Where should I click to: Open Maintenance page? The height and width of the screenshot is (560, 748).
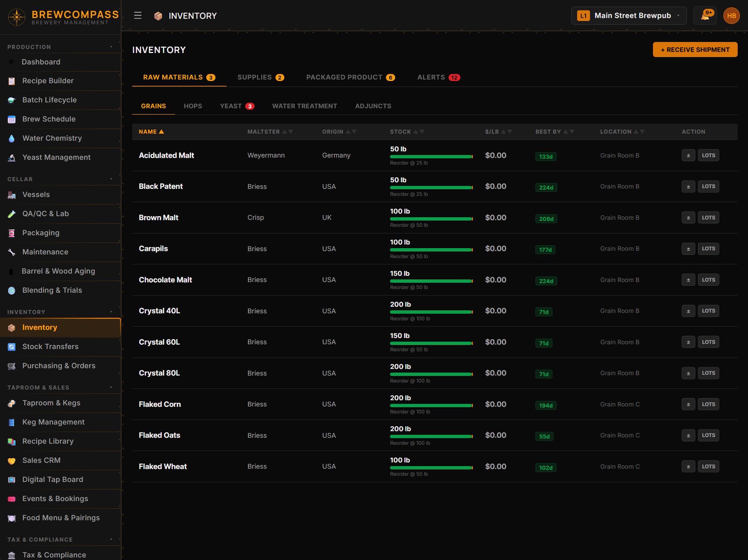pyautogui.click(x=60, y=252)
